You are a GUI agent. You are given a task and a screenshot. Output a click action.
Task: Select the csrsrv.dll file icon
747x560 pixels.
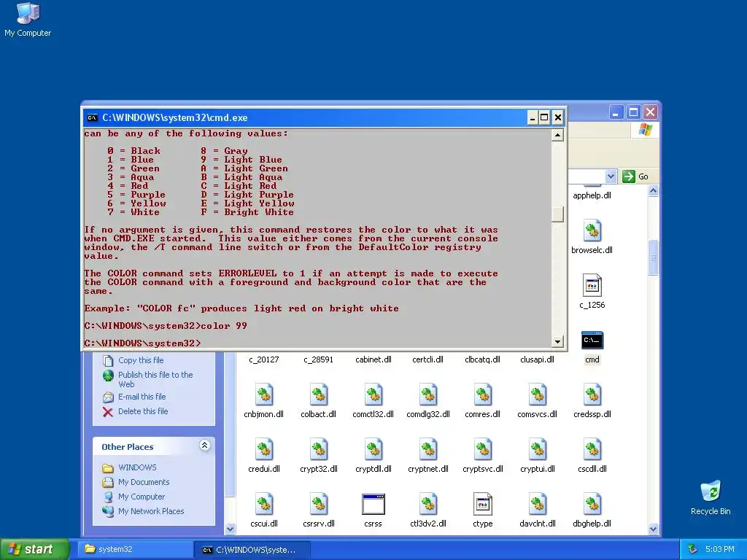[319, 505]
